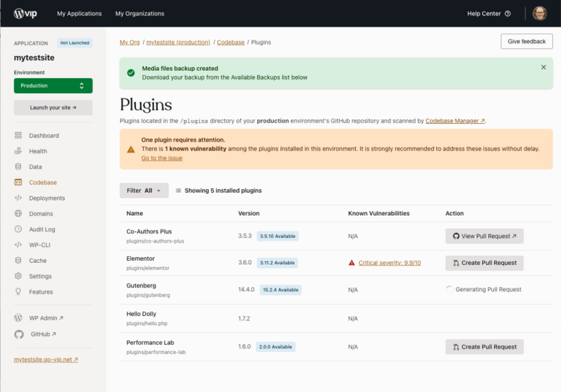This screenshot has height=392, width=561.
Task: Click the Codebase breadcrumb link
Action: pyautogui.click(x=231, y=42)
